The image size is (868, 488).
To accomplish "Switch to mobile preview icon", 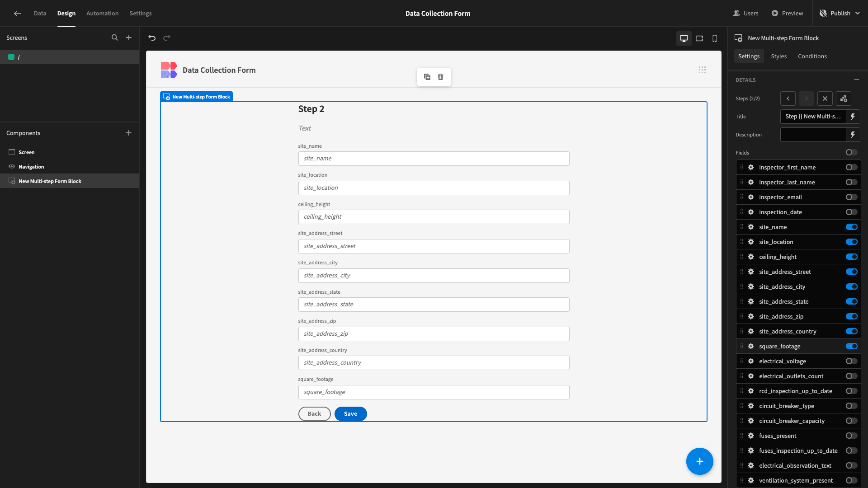I will tap(715, 38).
